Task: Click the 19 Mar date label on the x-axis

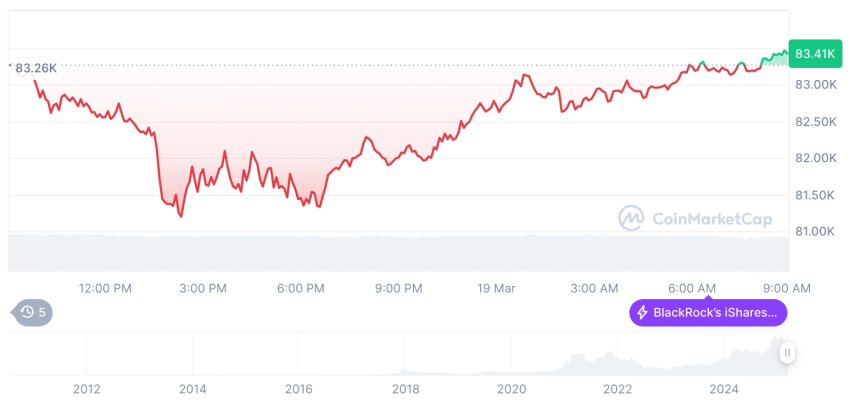Action: tap(496, 288)
